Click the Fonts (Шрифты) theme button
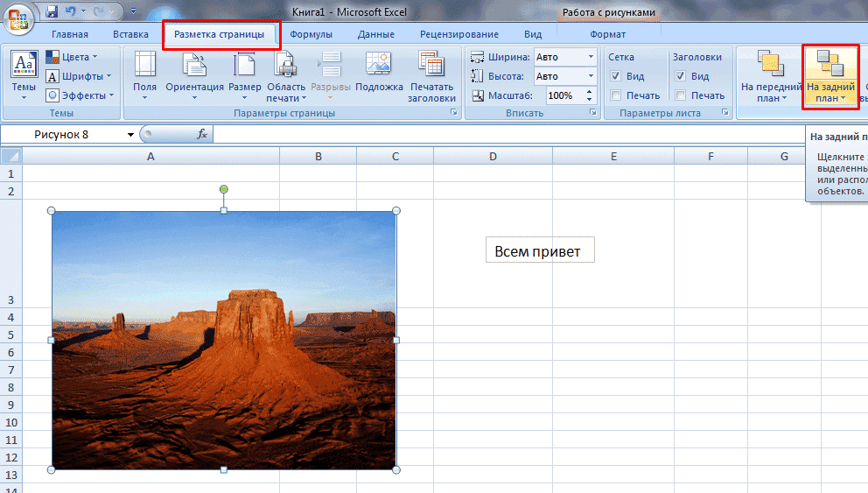Viewport: 868px width, 493px height. pos(74,76)
